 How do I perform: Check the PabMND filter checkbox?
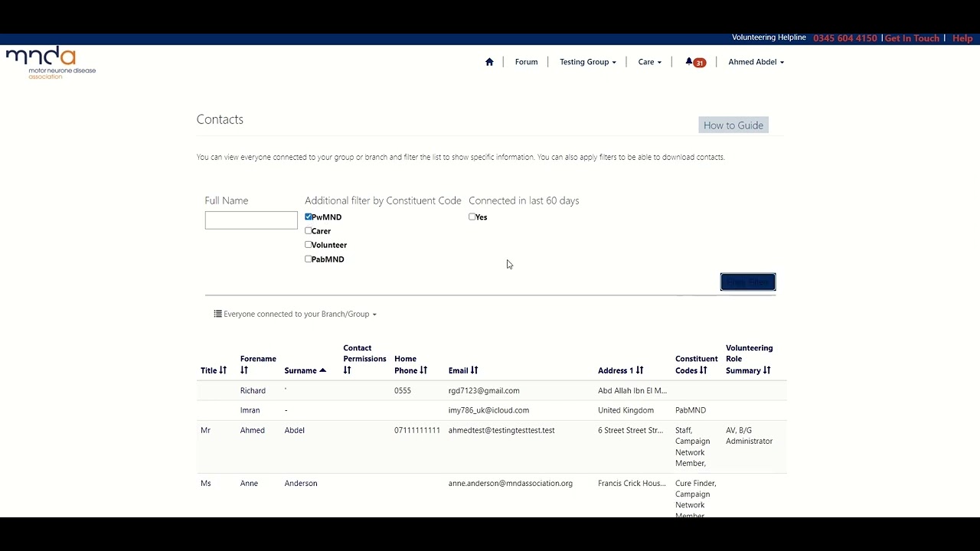point(309,259)
